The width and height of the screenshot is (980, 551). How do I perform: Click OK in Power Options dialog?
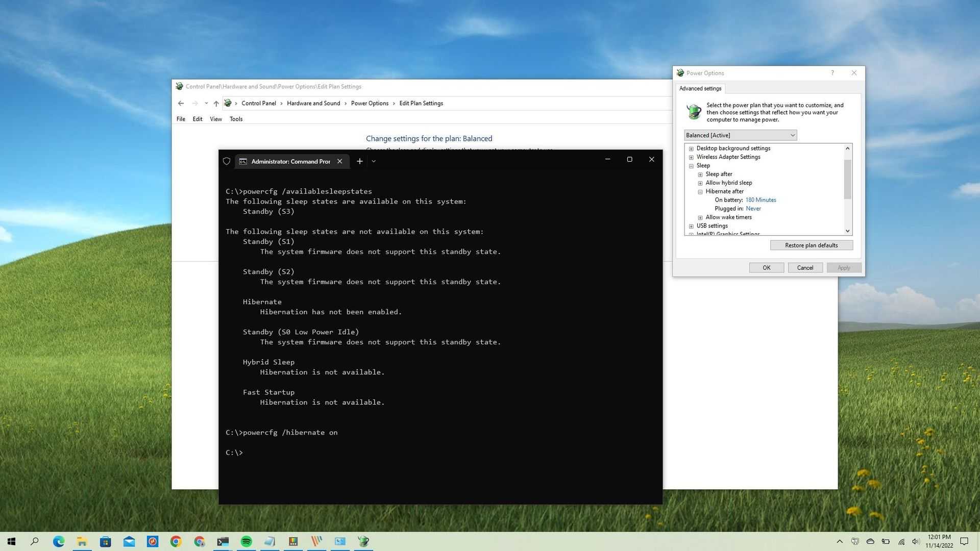(x=766, y=268)
